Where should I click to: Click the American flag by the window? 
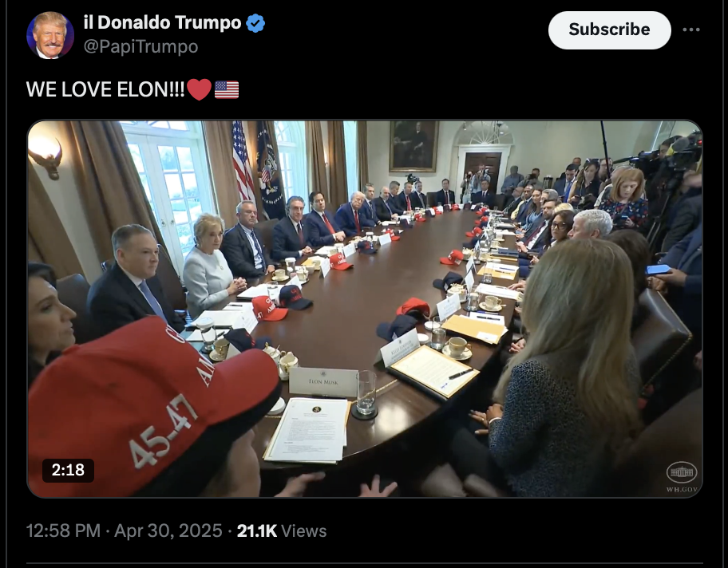[243, 160]
